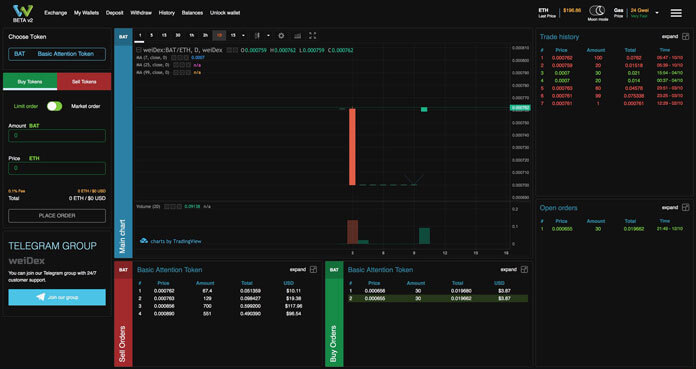
Task: Select the 30 minute chart interval
Action: coord(178,36)
